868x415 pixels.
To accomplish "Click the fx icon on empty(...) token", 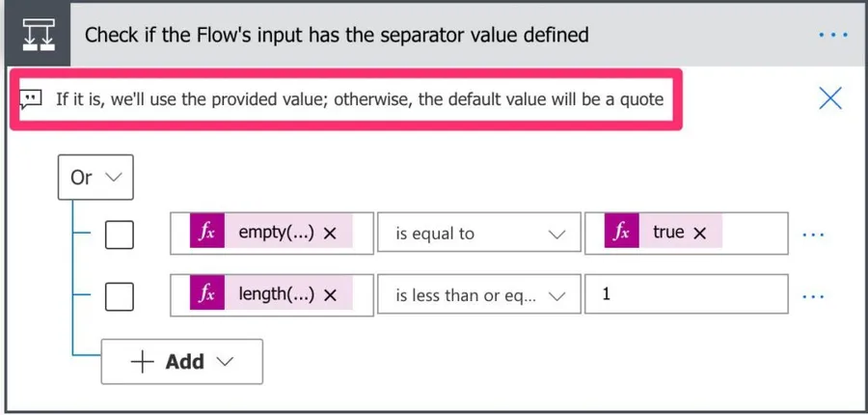I will [205, 233].
